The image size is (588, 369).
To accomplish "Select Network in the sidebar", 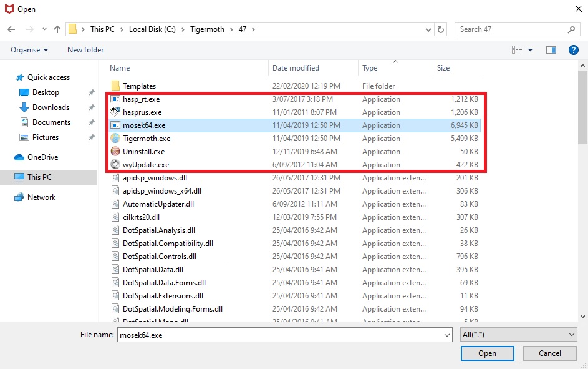I will click(42, 197).
